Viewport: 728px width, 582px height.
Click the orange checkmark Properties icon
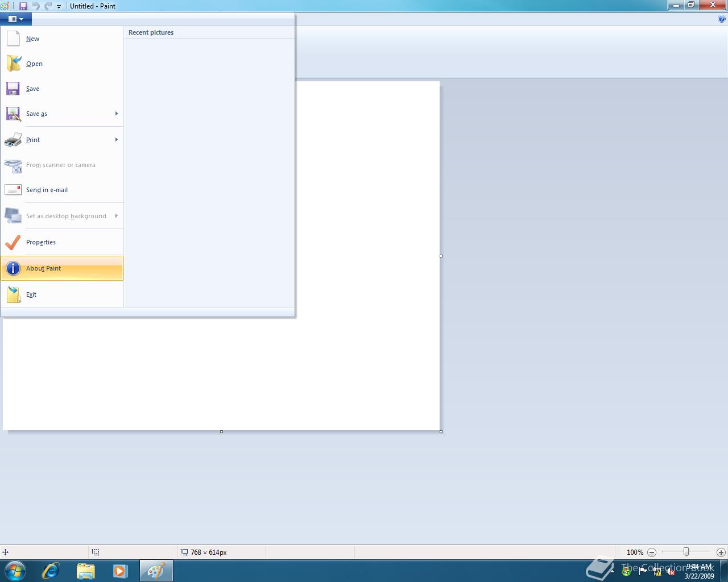[x=13, y=242]
